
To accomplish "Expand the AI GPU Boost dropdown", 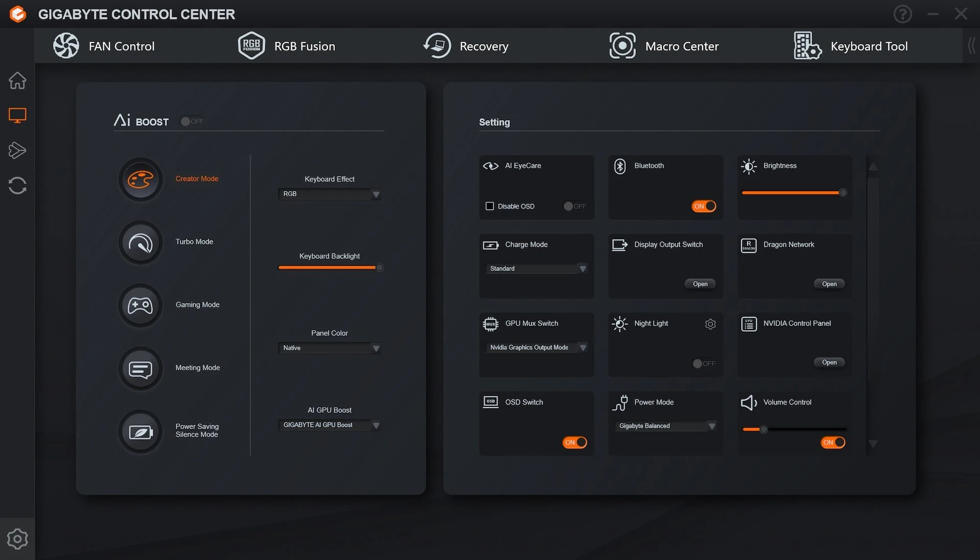I will pyautogui.click(x=330, y=425).
